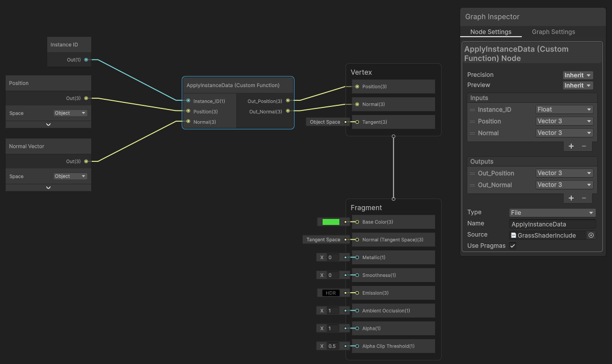Open the Instance_ID type dropdown showing Float
Screen dimensions: 612x364
(x=564, y=109)
